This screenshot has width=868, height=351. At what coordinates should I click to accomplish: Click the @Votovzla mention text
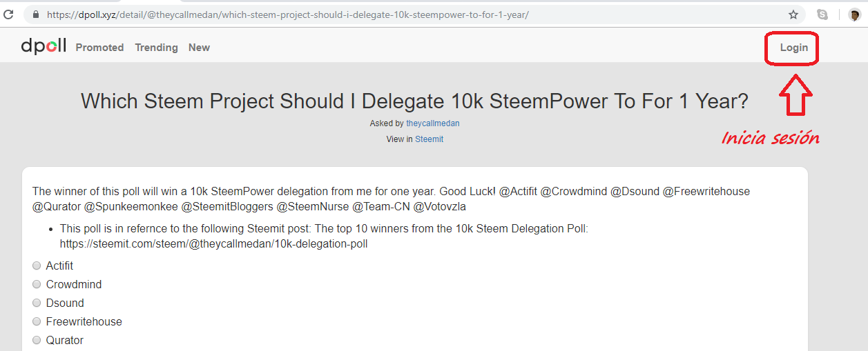coord(439,207)
